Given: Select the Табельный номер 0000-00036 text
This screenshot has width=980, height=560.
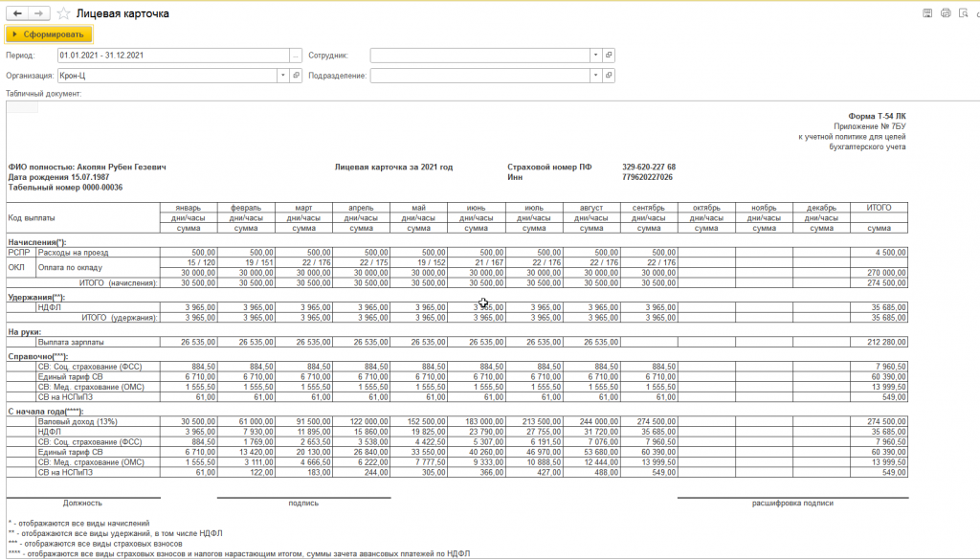Looking at the screenshot, I should 65,188.
